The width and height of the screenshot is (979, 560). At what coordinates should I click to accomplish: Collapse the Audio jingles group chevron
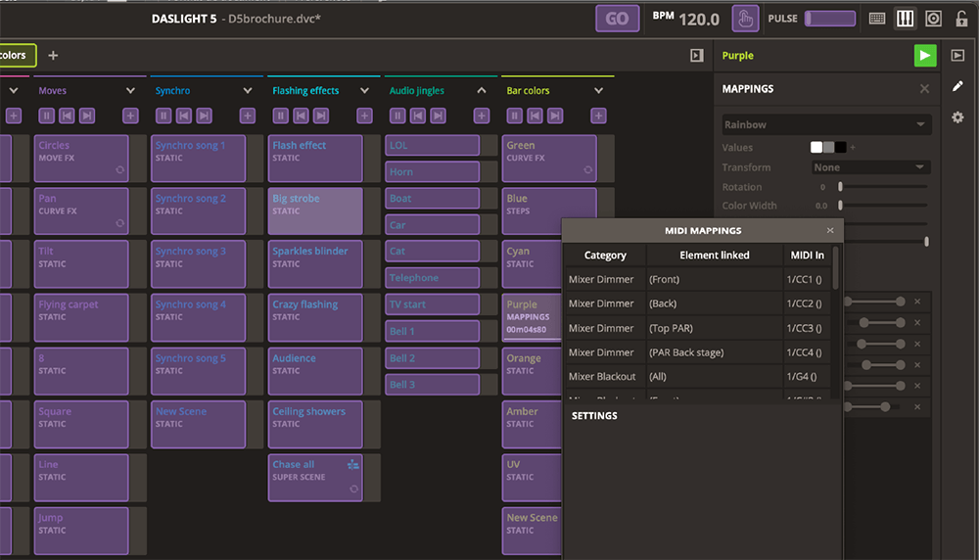click(482, 90)
